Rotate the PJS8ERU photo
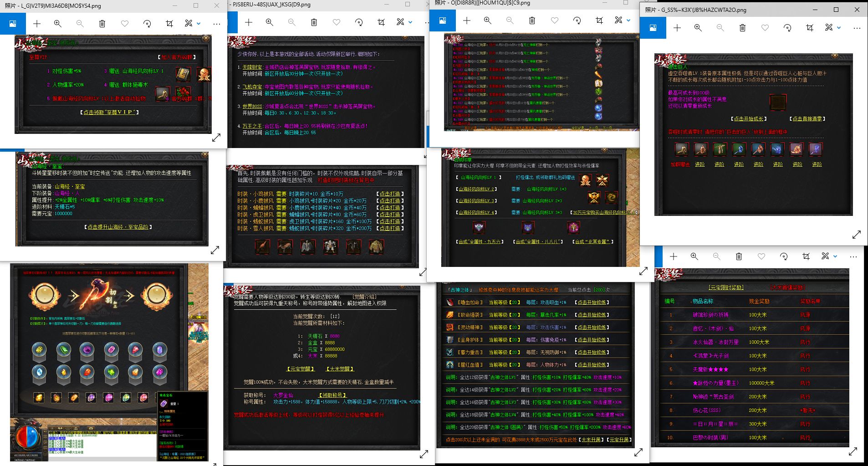The image size is (868, 466). [359, 22]
